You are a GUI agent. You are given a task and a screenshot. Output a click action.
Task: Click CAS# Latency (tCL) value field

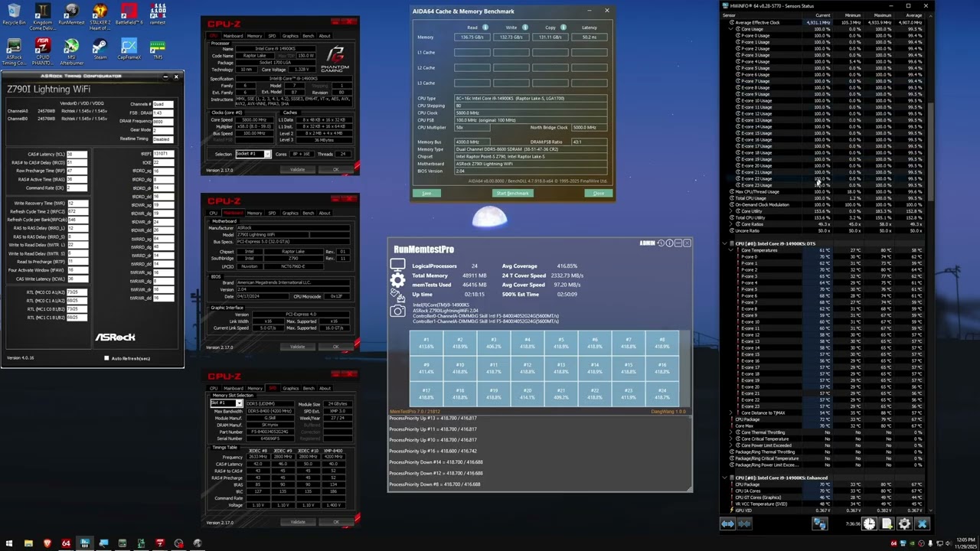click(77, 154)
